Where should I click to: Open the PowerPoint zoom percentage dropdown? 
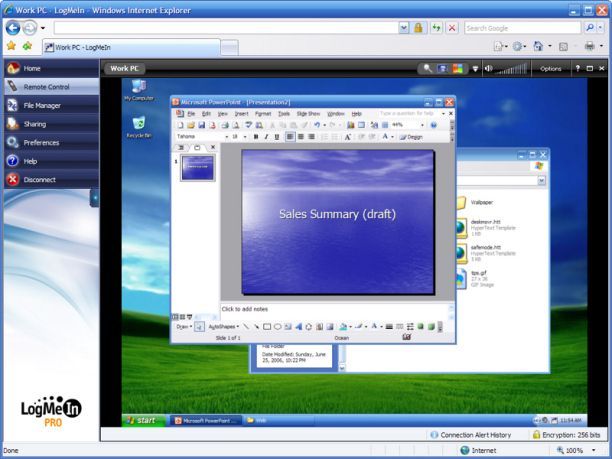[x=422, y=125]
